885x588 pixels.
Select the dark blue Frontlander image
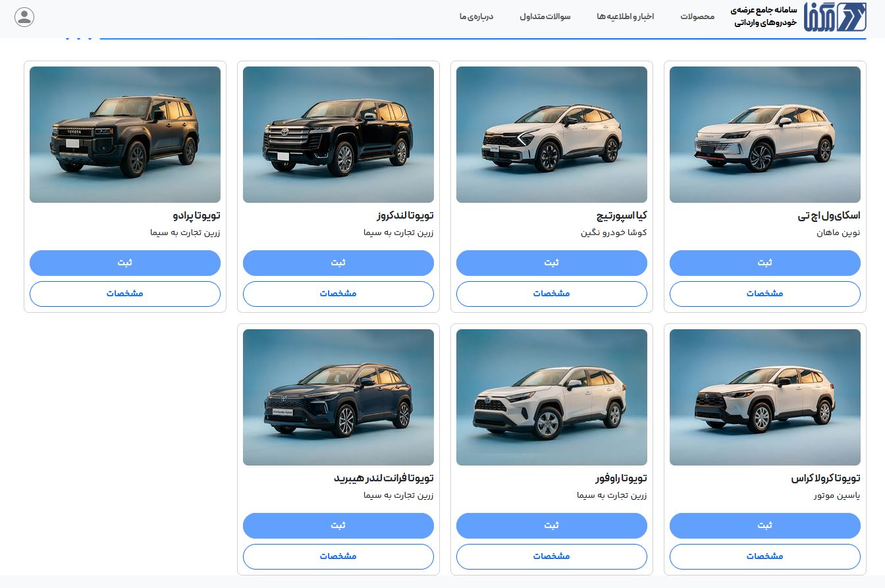pyautogui.click(x=338, y=397)
